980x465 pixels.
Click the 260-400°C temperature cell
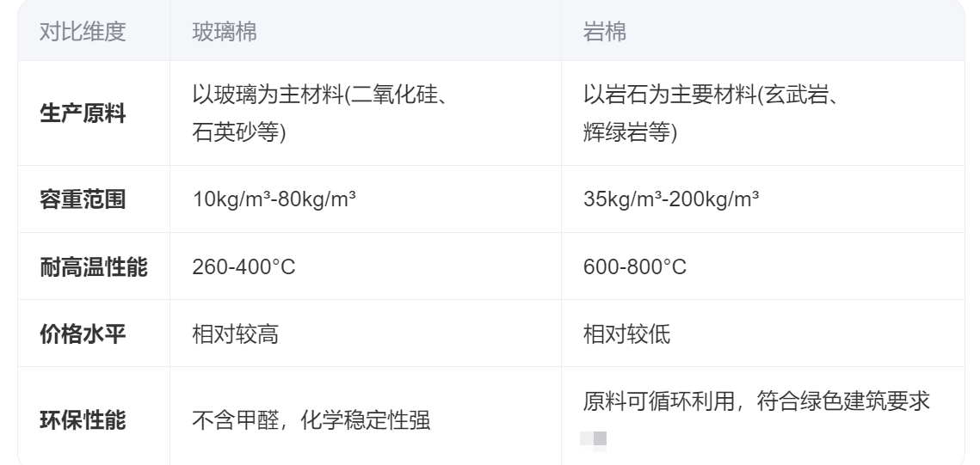243,267
